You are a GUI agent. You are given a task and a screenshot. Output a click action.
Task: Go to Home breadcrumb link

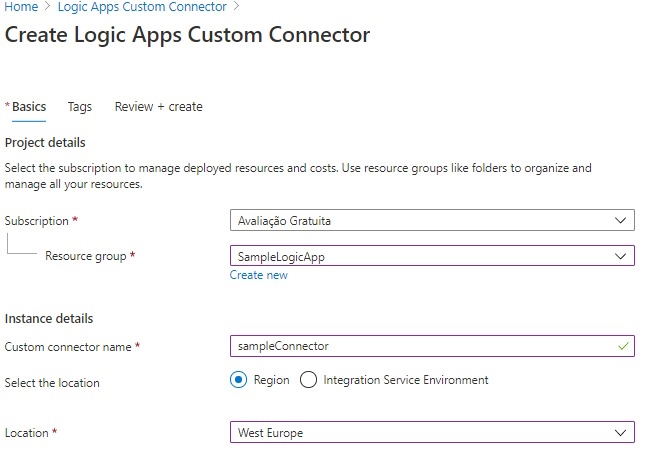point(21,7)
